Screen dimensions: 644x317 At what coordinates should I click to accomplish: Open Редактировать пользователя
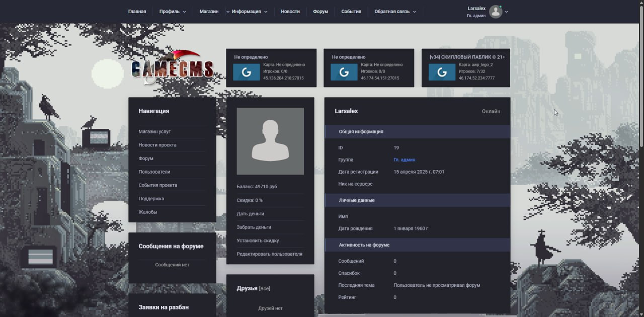point(269,254)
